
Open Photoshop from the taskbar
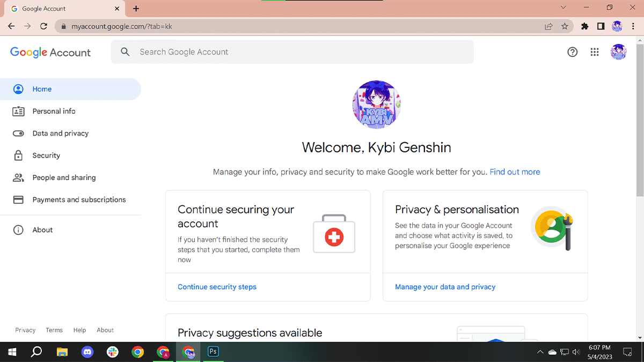213,352
